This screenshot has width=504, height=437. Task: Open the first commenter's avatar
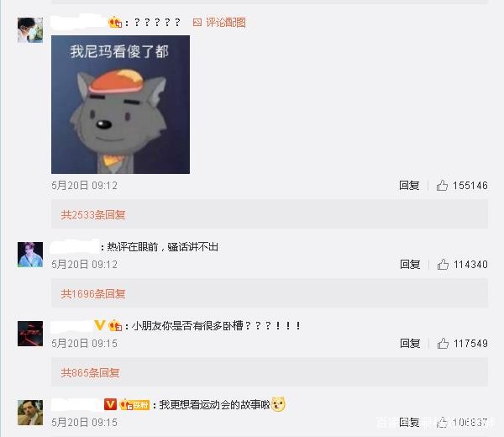tap(30, 30)
